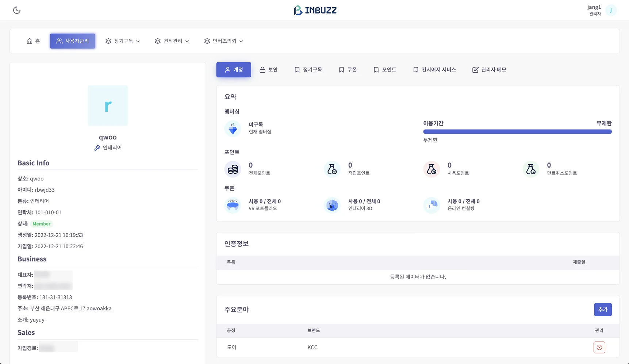Image resolution: width=629 pixels, height=364 pixels.
Task: Switch to 보안 tab
Action: 269,70
